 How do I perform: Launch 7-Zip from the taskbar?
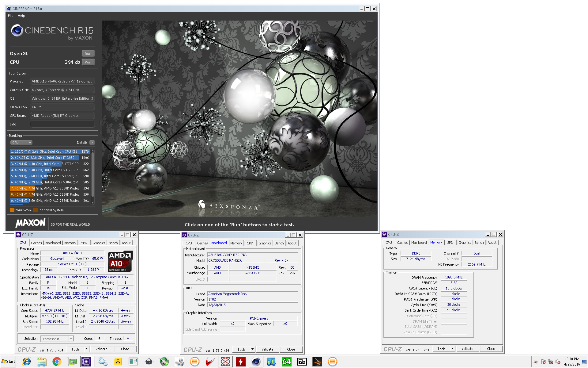pyautogui.click(x=302, y=362)
